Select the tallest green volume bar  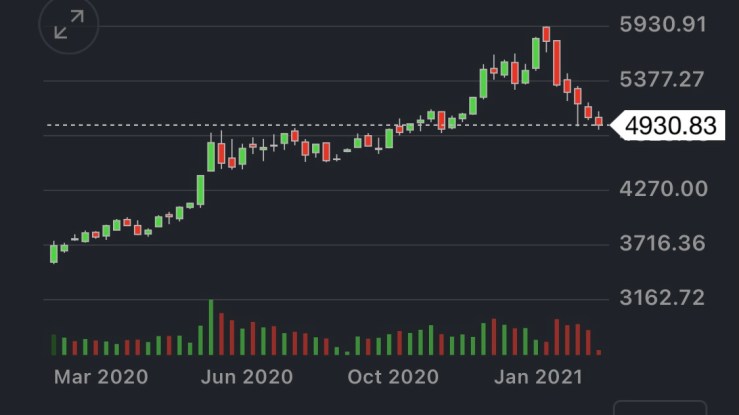coord(211,327)
